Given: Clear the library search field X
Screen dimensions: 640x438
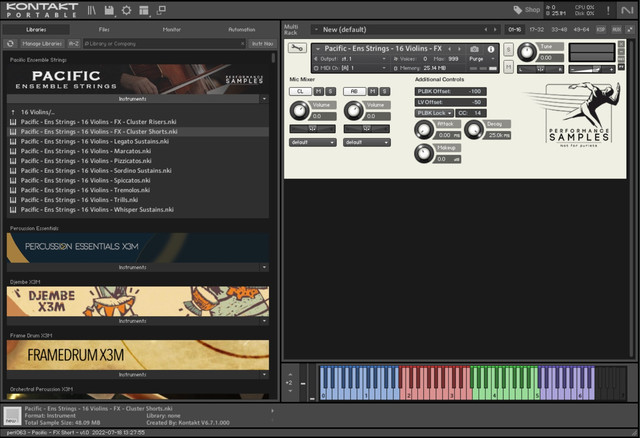Looking at the screenshot, I should tap(242, 44).
